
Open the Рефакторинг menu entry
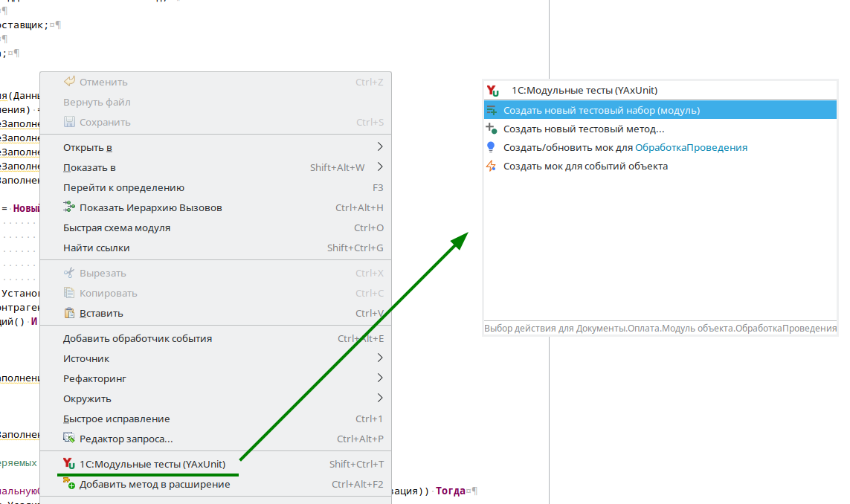tap(216, 378)
